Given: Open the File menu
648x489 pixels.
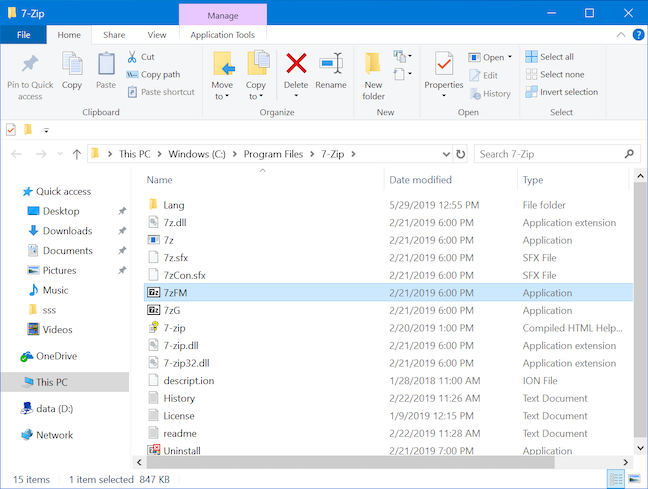Looking at the screenshot, I should tap(24, 35).
